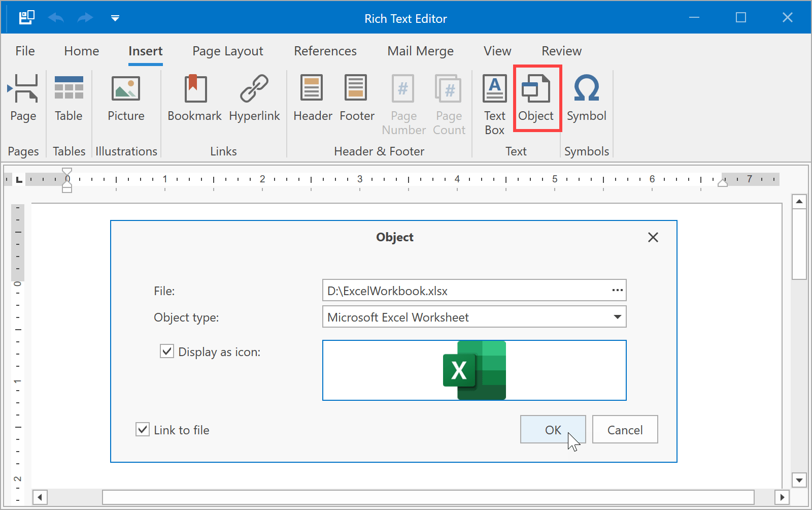Uncheck the Display as icon checkbox
The width and height of the screenshot is (812, 510).
[x=167, y=351]
